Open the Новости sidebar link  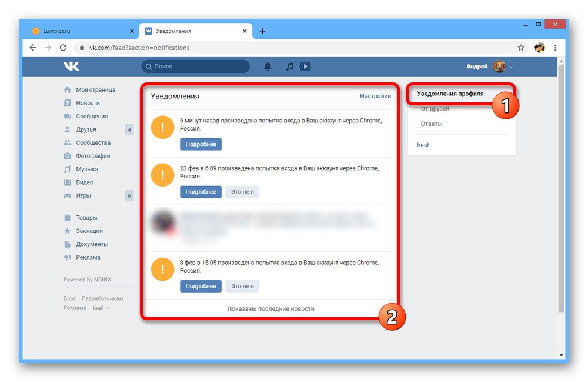pyautogui.click(x=88, y=103)
